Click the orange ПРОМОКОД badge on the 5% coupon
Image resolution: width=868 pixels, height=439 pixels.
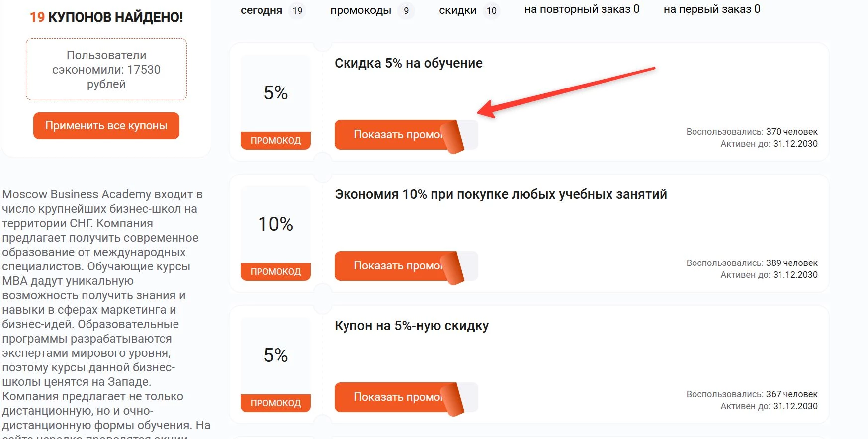click(x=275, y=141)
